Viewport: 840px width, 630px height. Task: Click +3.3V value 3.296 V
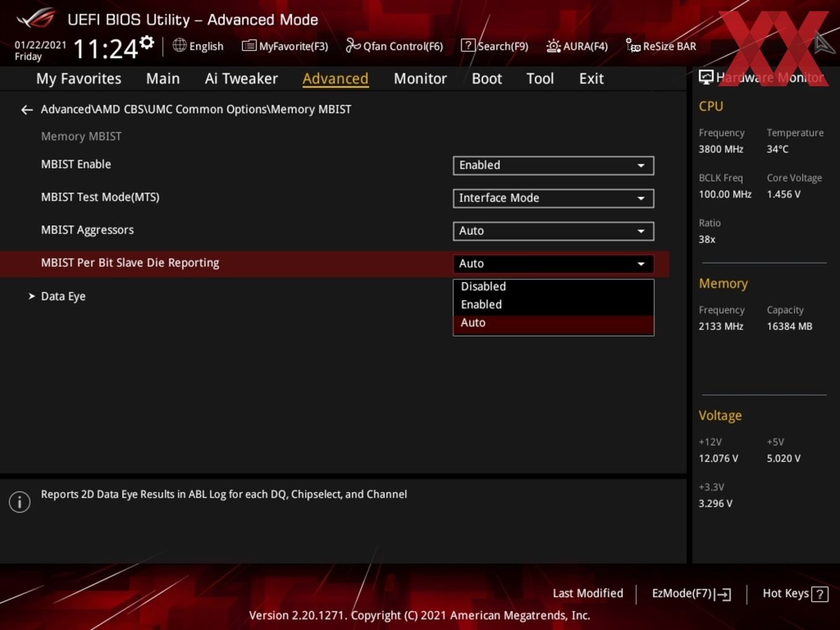715,504
